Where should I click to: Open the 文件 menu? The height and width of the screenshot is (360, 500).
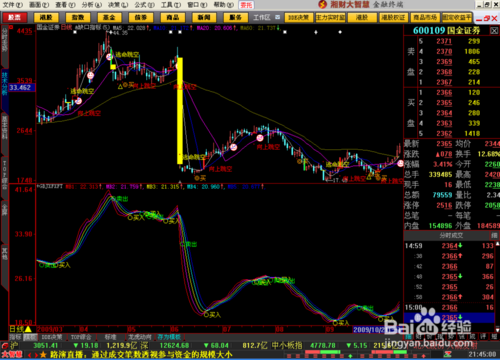point(13,5)
